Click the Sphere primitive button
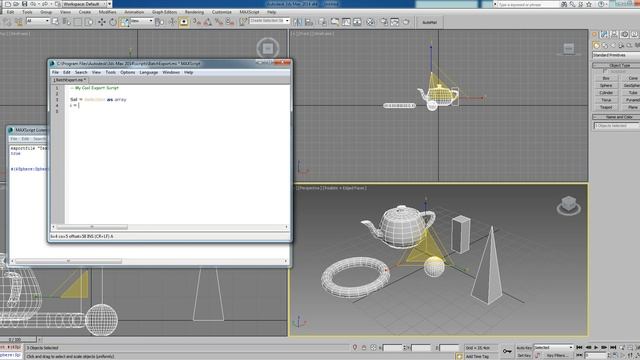The height and width of the screenshot is (360, 640). [606, 85]
